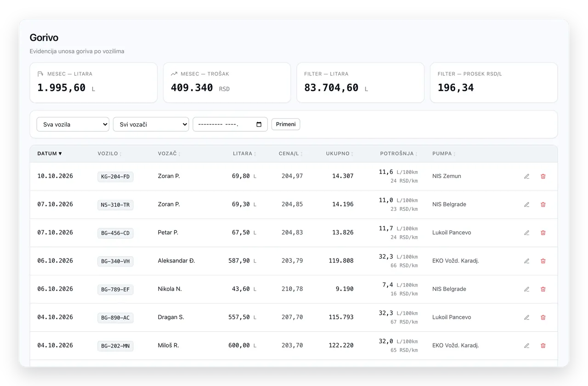Select the NS-310-TR vehicle tag
The width and height of the screenshot is (588, 386).
click(115, 205)
